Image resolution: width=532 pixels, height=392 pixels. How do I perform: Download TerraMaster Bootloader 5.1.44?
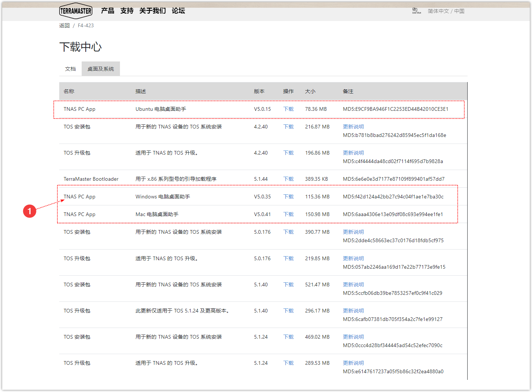tap(288, 179)
